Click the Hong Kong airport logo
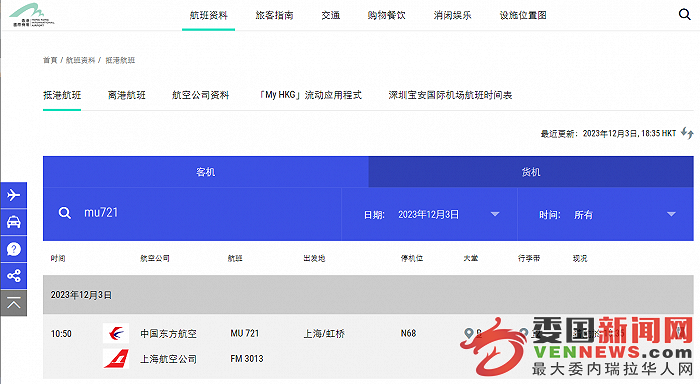700x384 pixels. (x=32, y=15)
